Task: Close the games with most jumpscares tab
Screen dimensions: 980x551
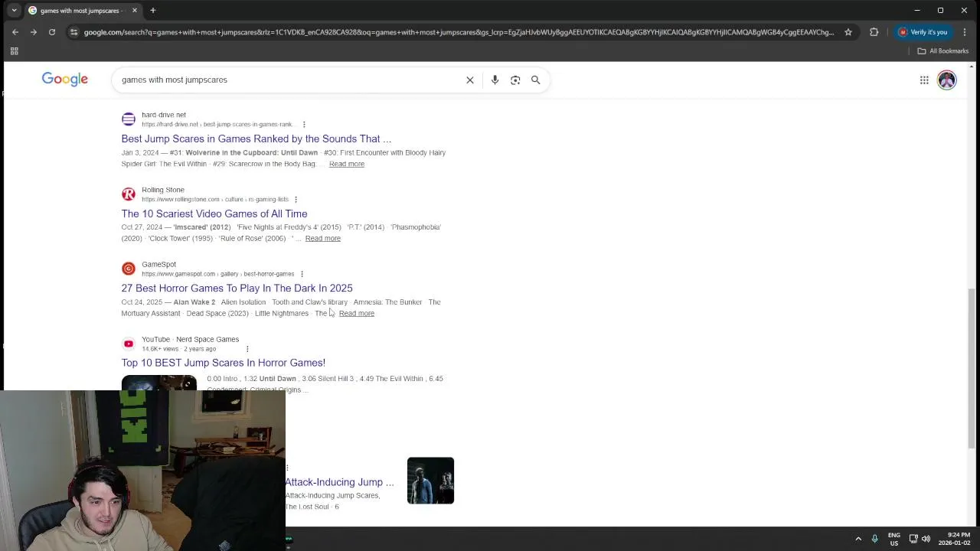Action: (135, 10)
